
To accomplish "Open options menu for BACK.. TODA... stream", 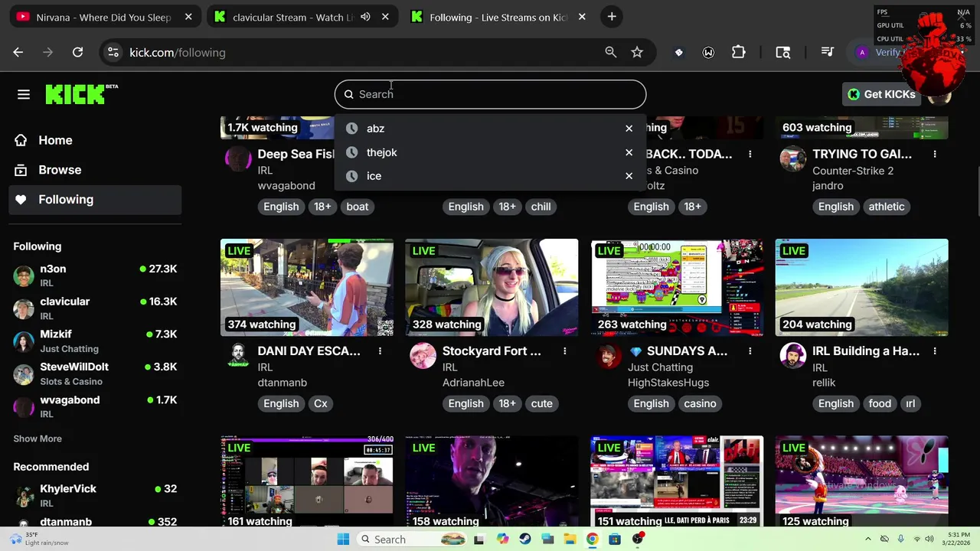I will [x=750, y=155].
